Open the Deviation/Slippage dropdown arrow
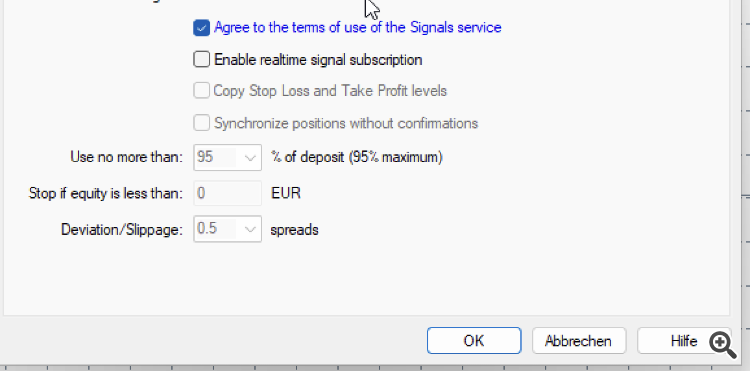This screenshot has height=371, width=750. (250, 229)
